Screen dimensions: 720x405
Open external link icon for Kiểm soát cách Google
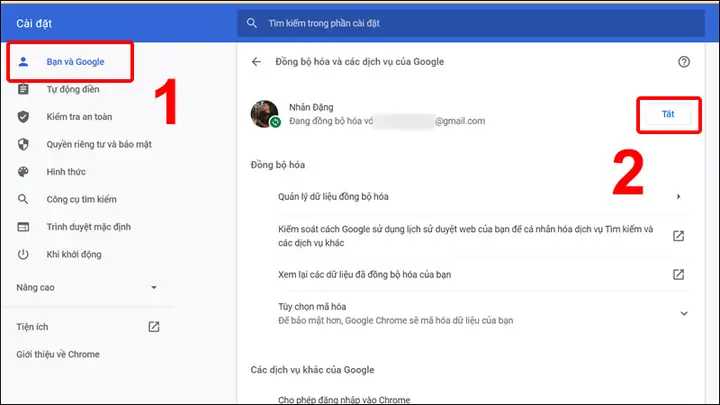[678, 236]
